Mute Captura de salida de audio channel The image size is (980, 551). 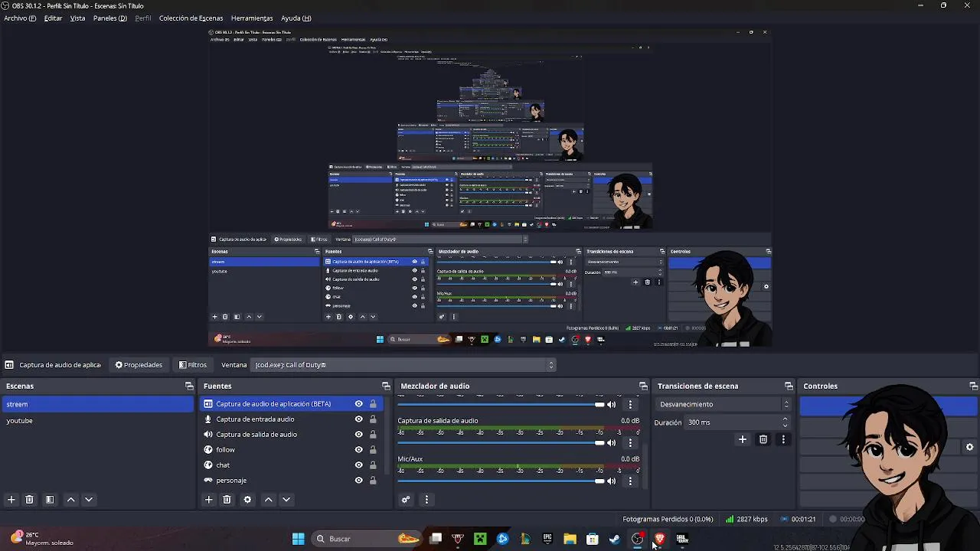(x=612, y=443)
